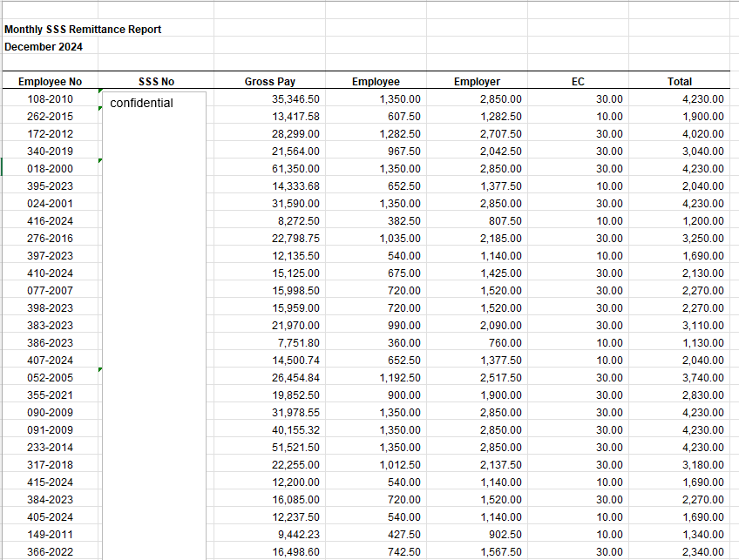This screenshot has width=739, height=560.
Task: Pick employee number 340-2019
Action: (50, 152)
